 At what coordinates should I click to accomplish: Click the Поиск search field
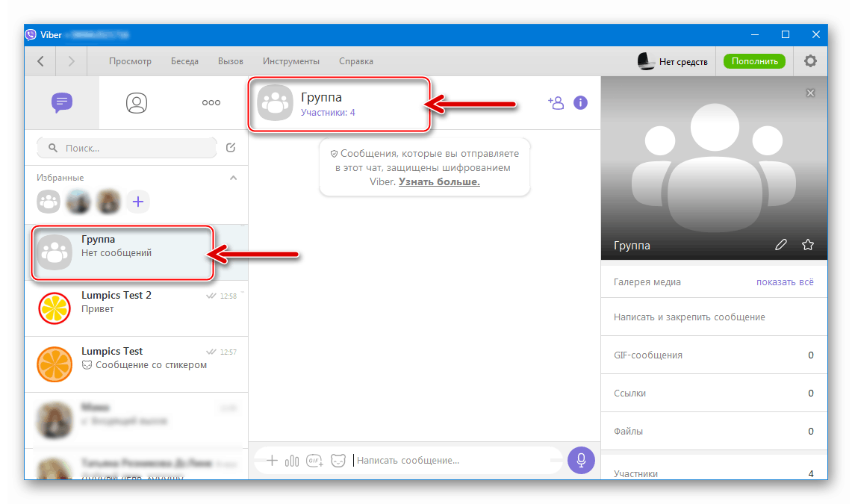pos(127,148)
